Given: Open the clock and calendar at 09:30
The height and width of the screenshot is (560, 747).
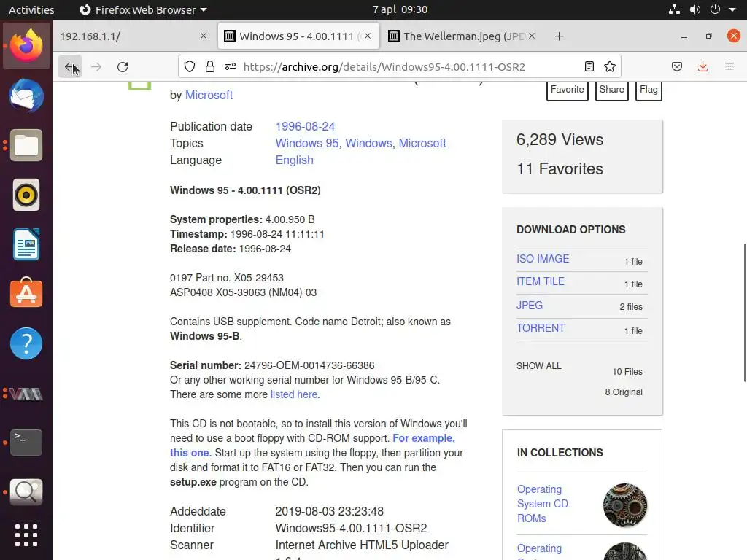Looking at the screenshot, I should click(400, 9).
